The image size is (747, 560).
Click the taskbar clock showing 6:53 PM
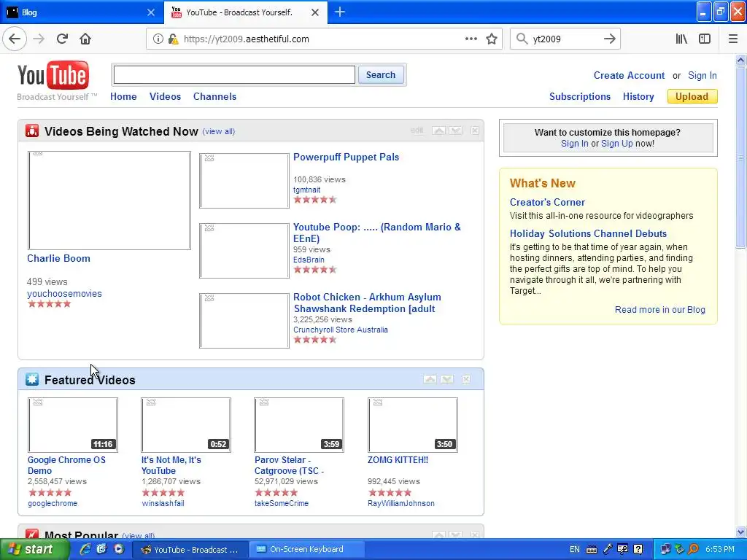(x=719, y=550)
